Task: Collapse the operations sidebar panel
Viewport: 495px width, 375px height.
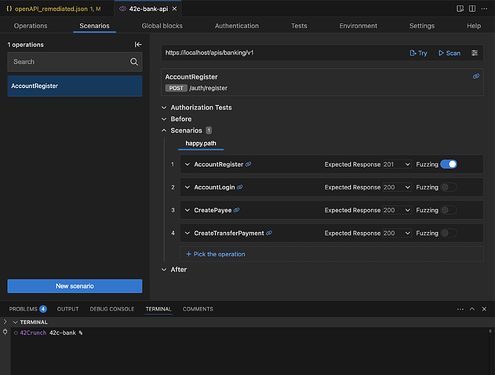Action: point(138,44)
